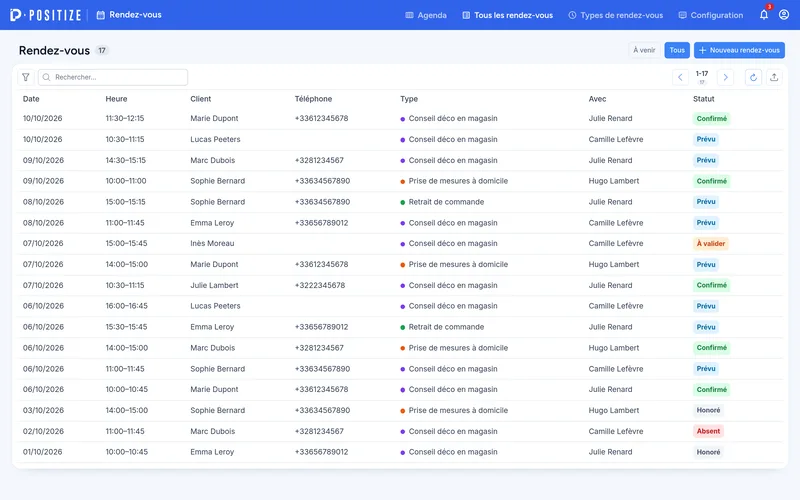Click Sophie Bernard on 03/10/2026 row

click(217, 410)
